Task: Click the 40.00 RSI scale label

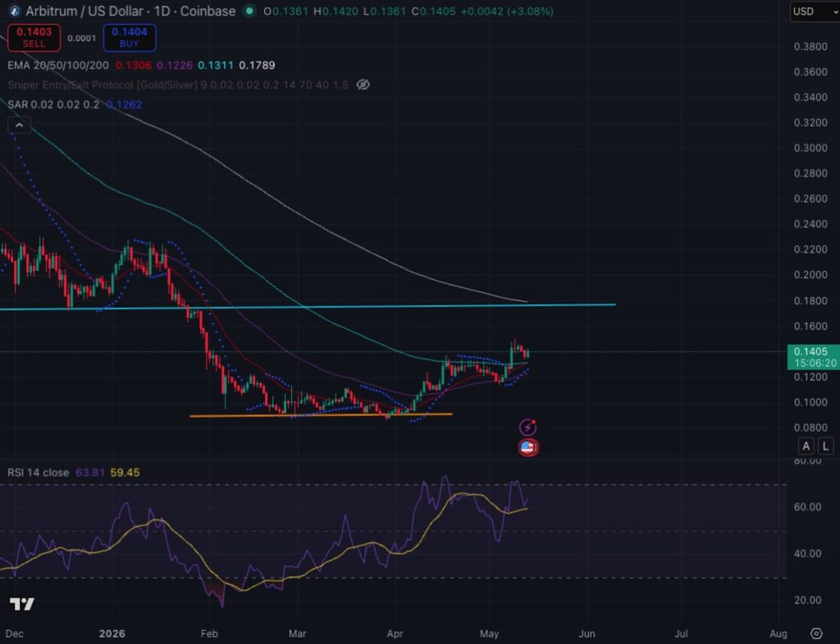Action: pyautogui.click(x=808, y=554)
